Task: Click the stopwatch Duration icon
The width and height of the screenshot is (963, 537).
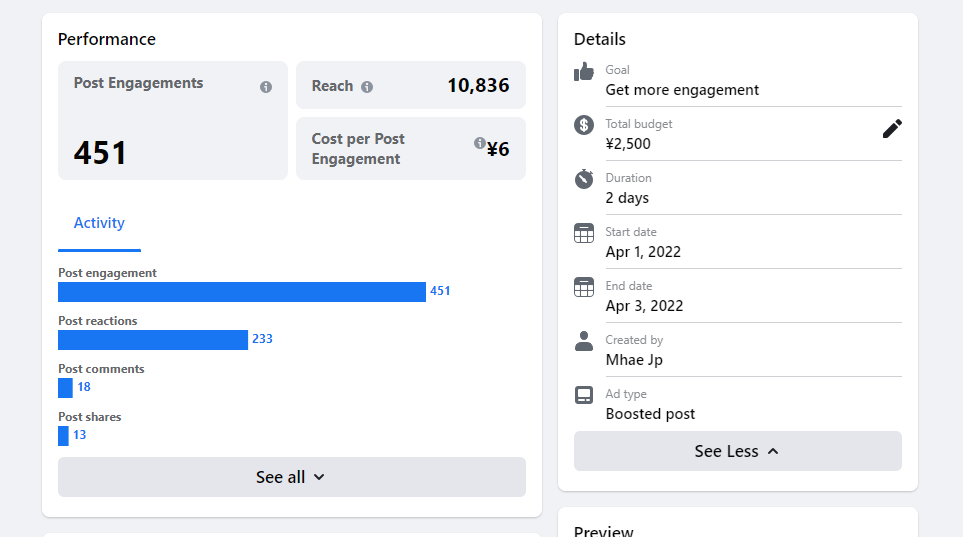Action: point(584,179)
